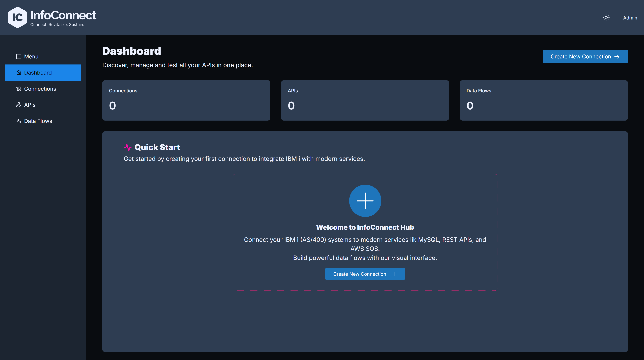Open the Data Flows count card
This screenshot has height=360, width=644.
(544, 100)
